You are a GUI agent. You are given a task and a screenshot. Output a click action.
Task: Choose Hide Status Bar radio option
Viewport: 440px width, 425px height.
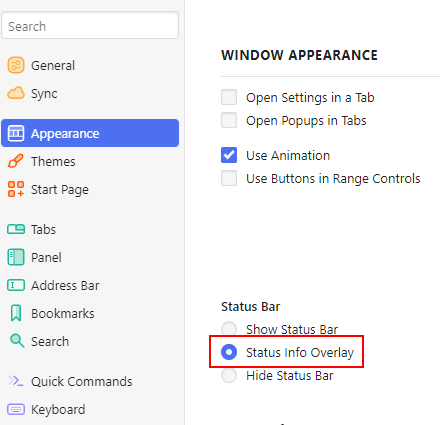click(229, 375)
